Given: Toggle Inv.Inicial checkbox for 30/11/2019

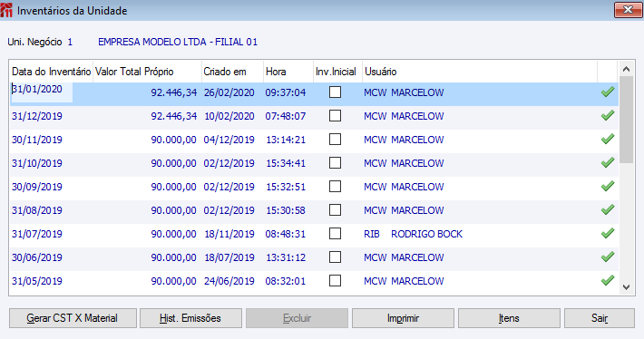Looking at the screenshot, I should [x=335, y=140].
